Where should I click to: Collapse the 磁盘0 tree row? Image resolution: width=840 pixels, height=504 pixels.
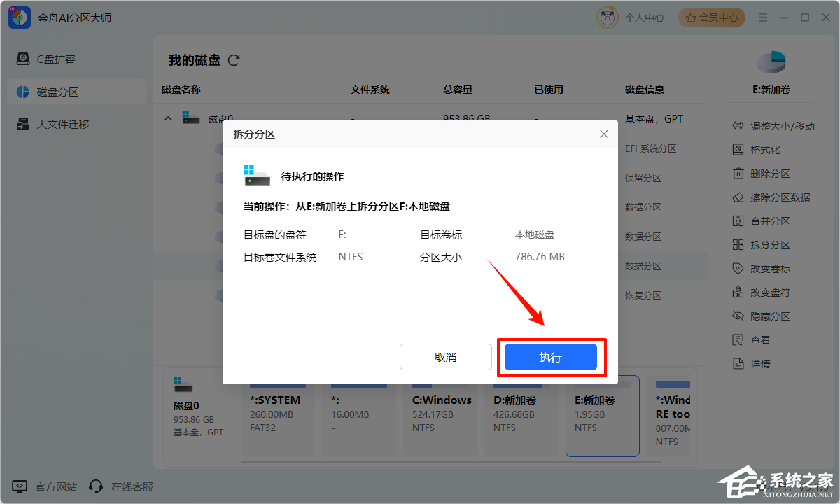(x=168, y=119)
